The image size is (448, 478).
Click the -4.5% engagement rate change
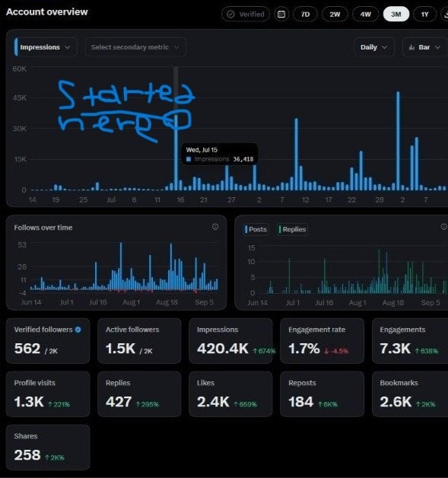336,351
